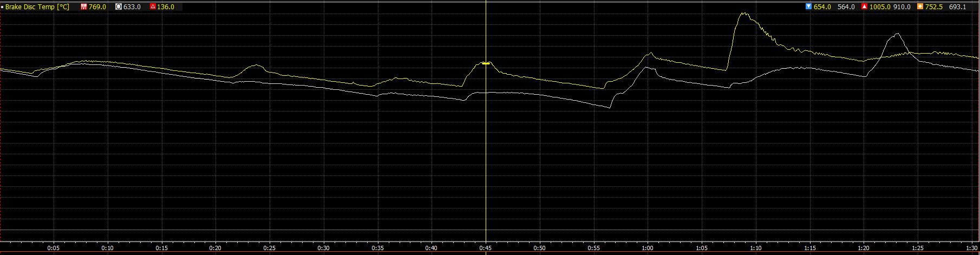Screen dimensions: 980x255
Task: Click the 0:25 time axis label
Action: click(x=270, y=249)
